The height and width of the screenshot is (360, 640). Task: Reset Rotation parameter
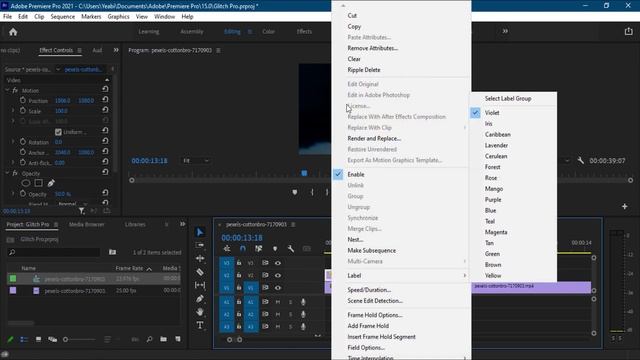coord(105,141)
